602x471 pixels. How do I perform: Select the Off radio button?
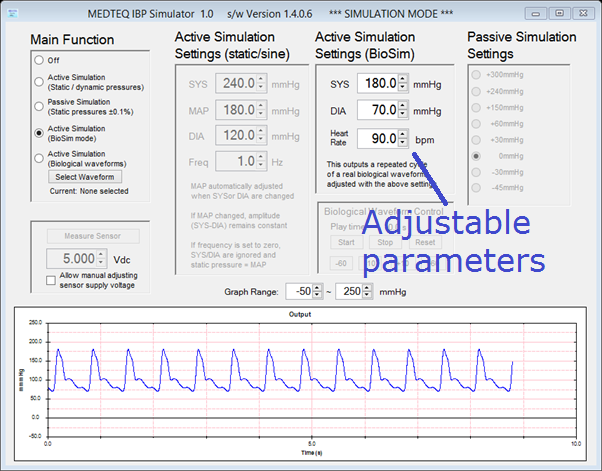point(39,60)
